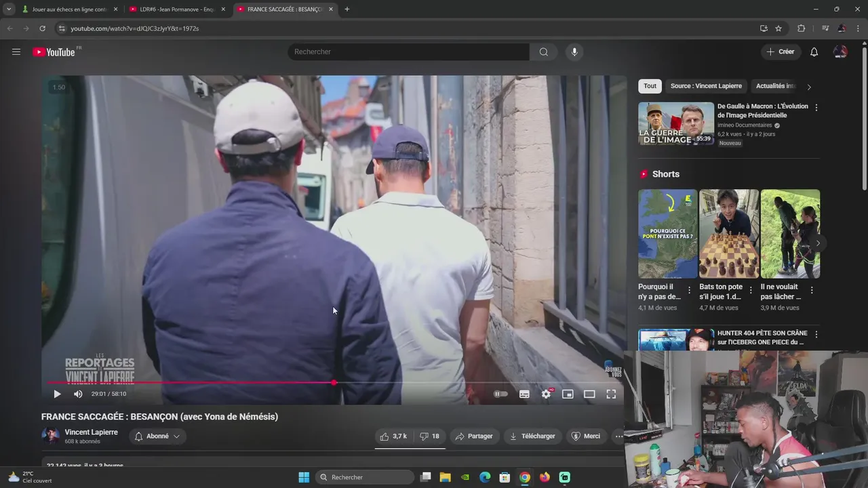Viewport: 868px width, 488px height.
Task: Like the video with thumbs up
Action: pyautogui.click(x=393, y=436)
